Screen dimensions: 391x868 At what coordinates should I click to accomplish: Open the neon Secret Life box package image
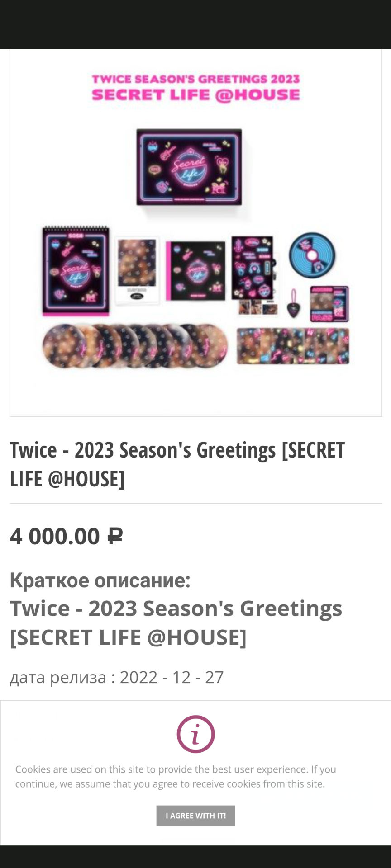189,167
